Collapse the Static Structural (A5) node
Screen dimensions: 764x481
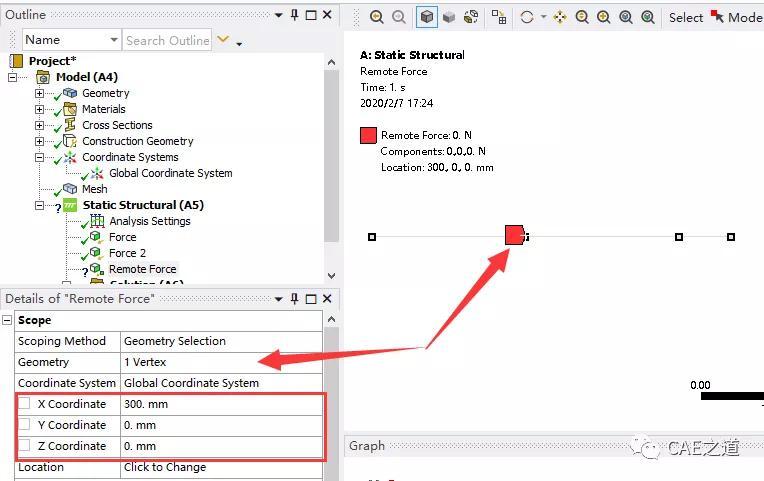coord(39,205)
